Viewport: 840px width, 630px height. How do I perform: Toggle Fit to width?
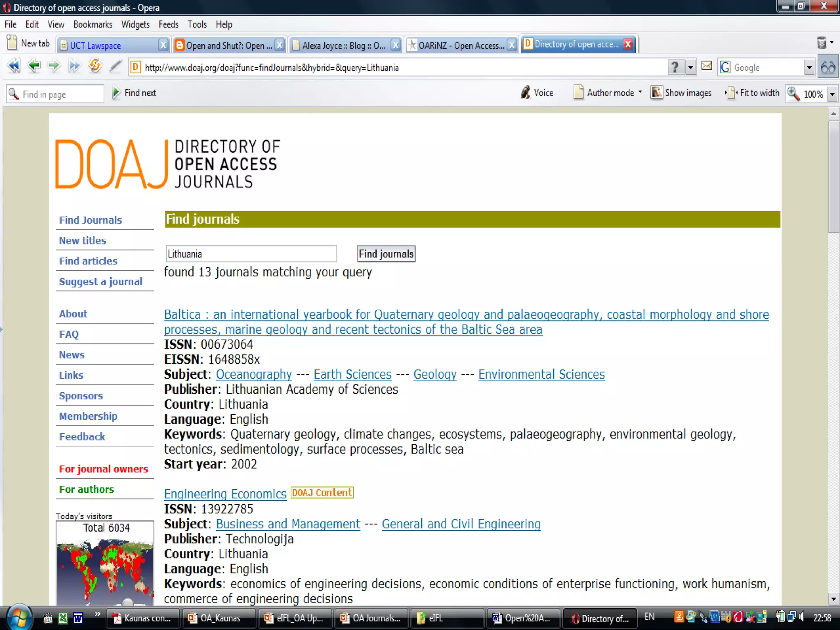coord(753,93)
